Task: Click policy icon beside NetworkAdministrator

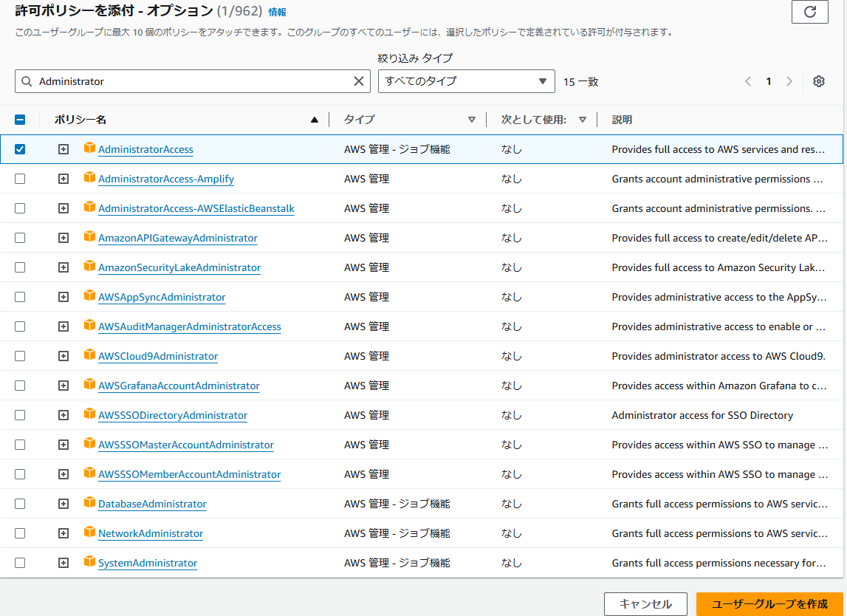Action: [89, 533]
